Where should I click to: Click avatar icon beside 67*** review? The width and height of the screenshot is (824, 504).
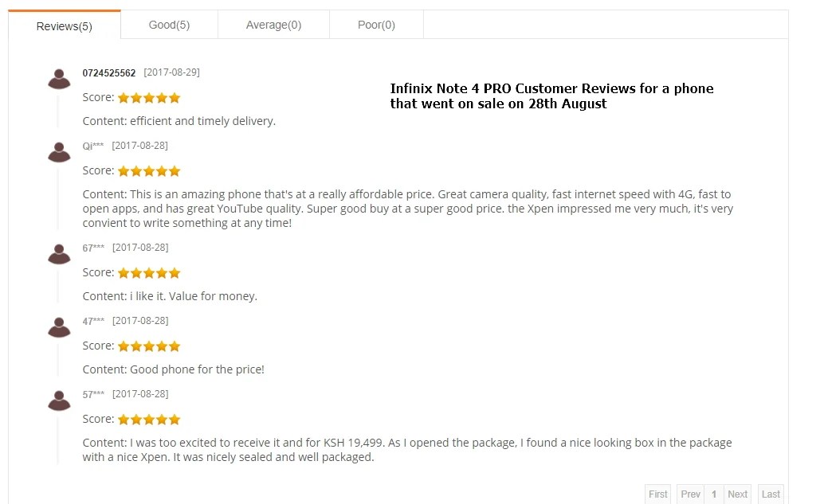coord(59,254)
